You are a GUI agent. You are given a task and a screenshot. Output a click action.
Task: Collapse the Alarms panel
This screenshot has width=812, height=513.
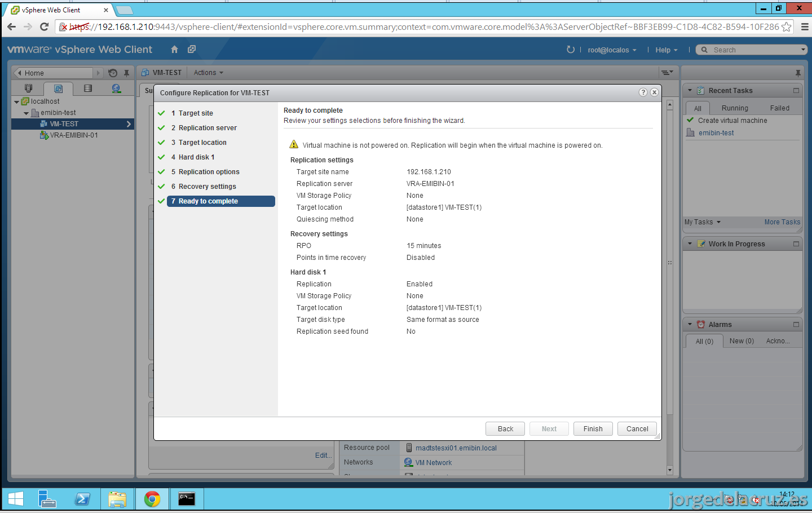[690, 325]
